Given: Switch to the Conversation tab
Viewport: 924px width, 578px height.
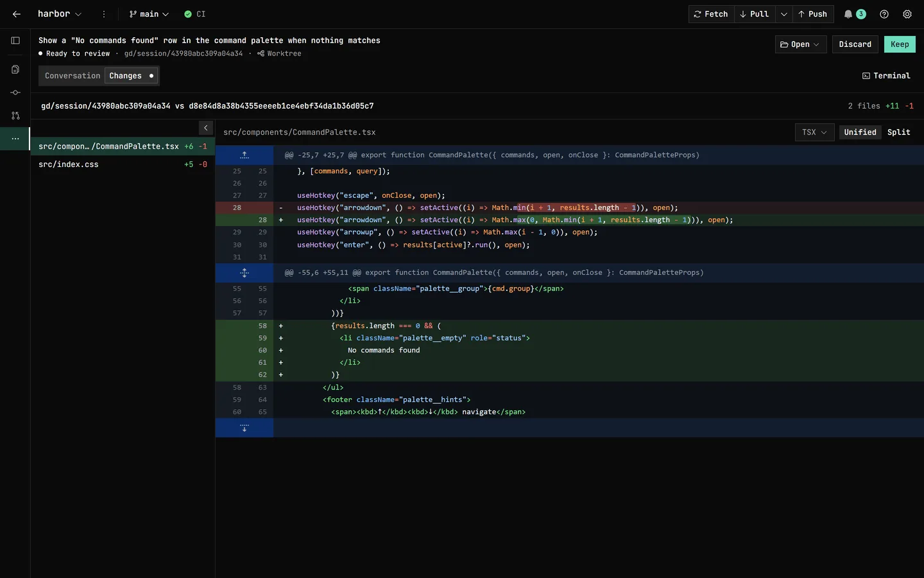Looking at the screenshot, I should point(73,76).
